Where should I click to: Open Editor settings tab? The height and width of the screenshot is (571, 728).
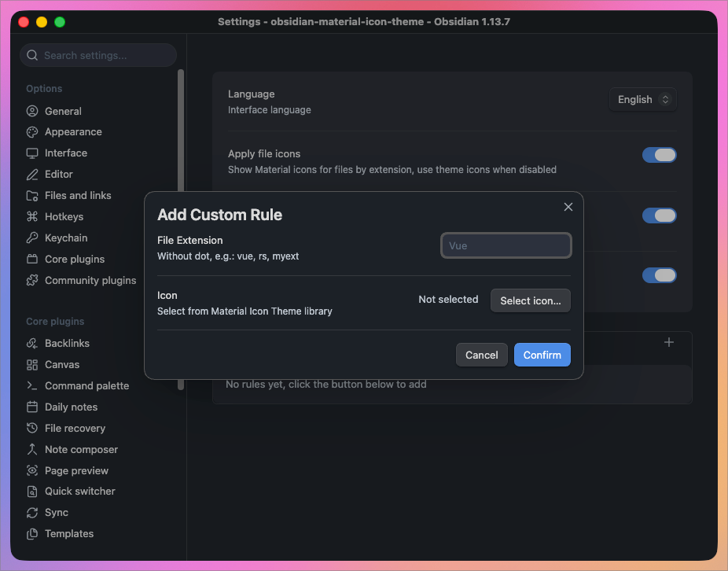(58, 175)
